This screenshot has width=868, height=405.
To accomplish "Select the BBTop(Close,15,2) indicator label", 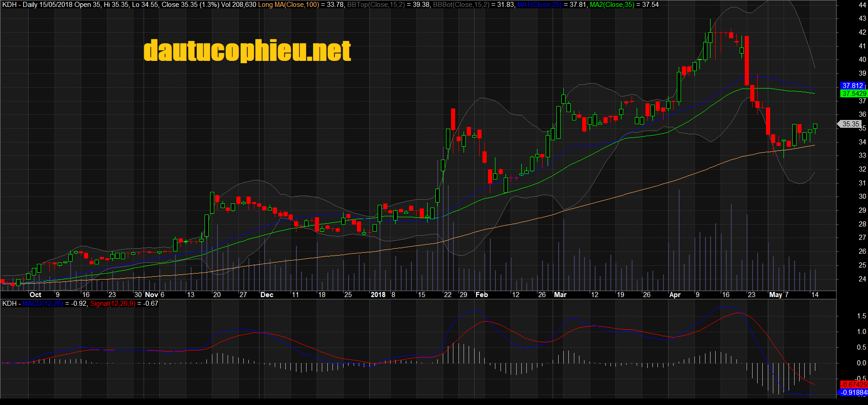I will pyautogui.click(x=376, y=5).
